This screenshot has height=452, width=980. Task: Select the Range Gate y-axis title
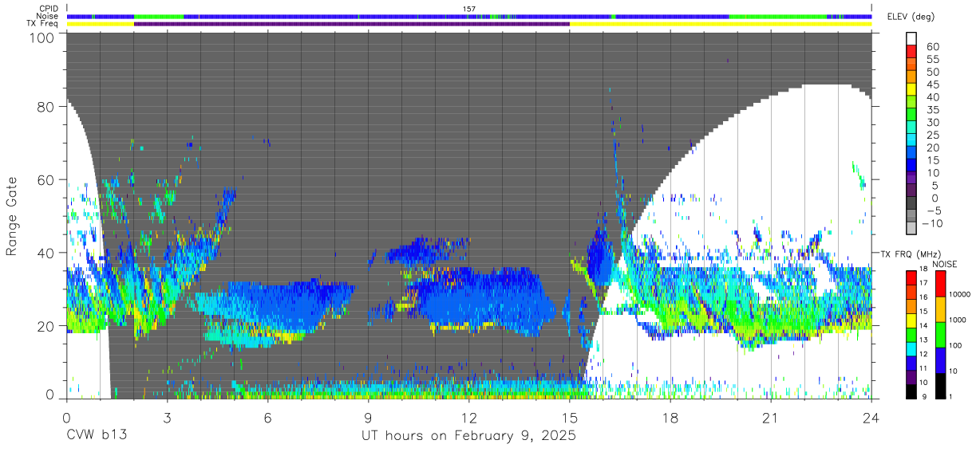click(12, 217)
